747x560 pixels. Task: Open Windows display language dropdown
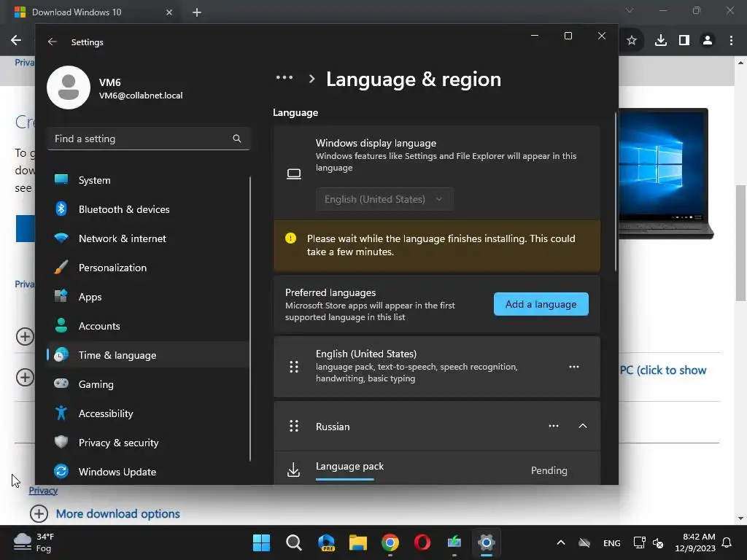click(x=384, y=199)
